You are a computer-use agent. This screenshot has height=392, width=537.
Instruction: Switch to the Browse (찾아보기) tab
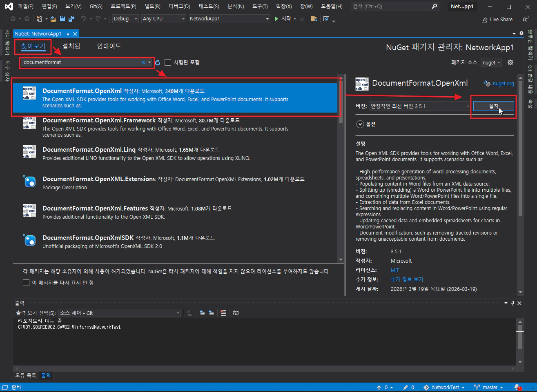(33, 46)
